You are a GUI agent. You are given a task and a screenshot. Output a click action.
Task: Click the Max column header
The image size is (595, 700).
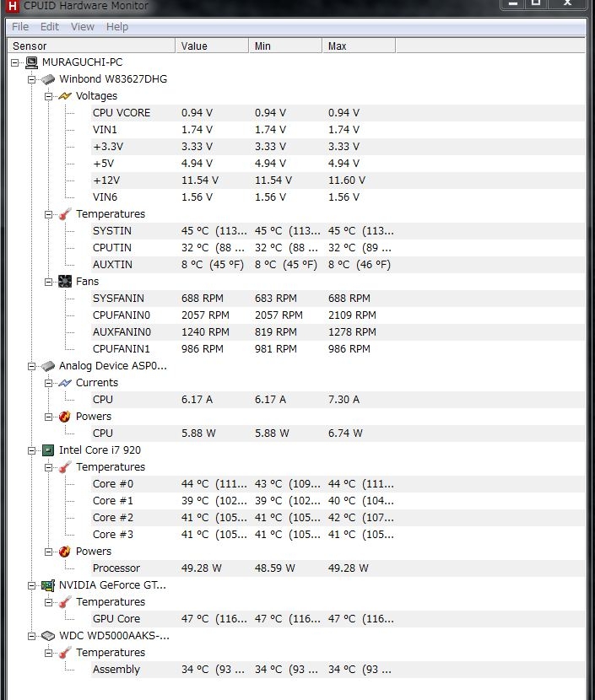point(337,46)
